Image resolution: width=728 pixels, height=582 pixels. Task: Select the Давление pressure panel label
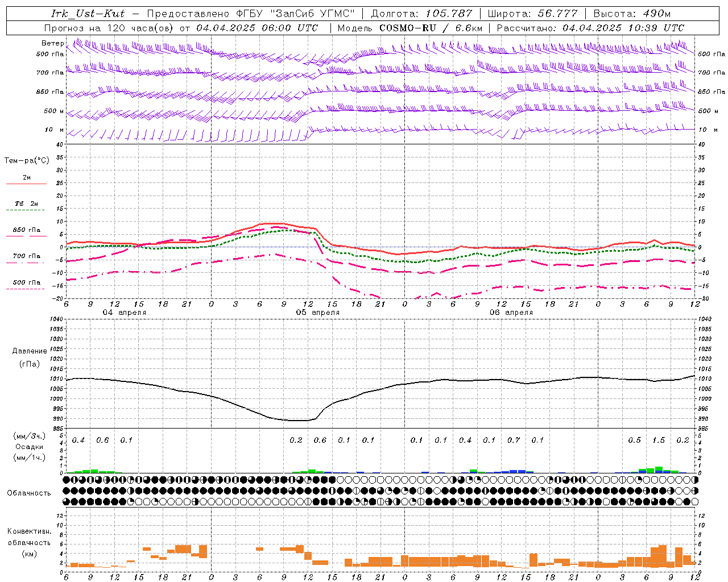pos(30,351)
